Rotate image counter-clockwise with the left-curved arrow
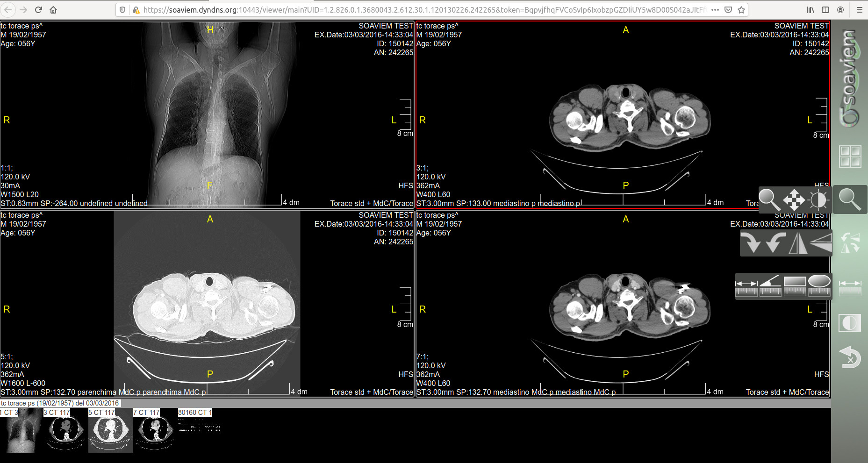868x463 pixels. coord(775,243)
